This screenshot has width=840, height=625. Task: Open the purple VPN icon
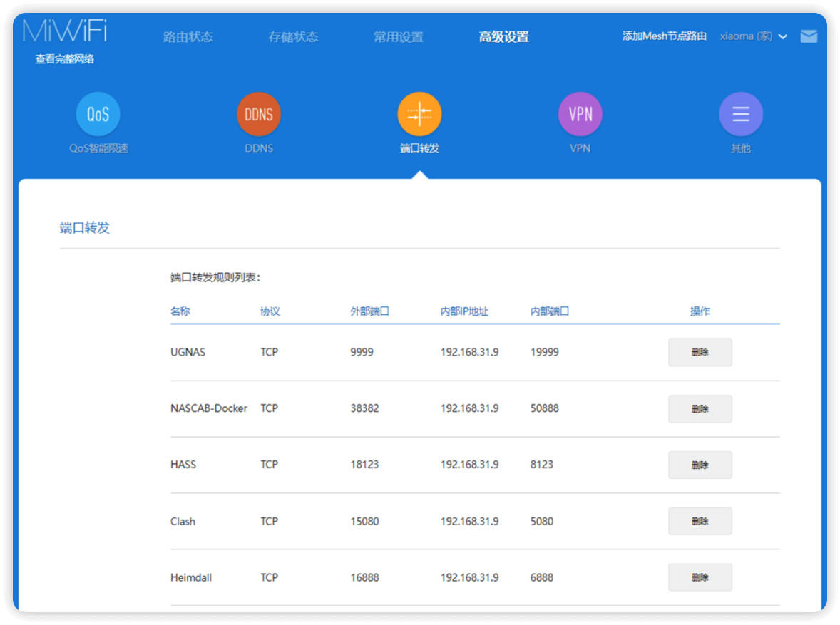580,114
